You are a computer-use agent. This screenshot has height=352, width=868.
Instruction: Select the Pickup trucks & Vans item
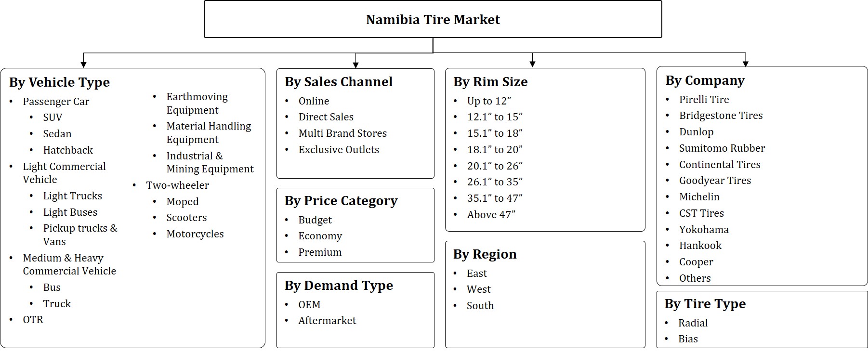coord(80,235)
